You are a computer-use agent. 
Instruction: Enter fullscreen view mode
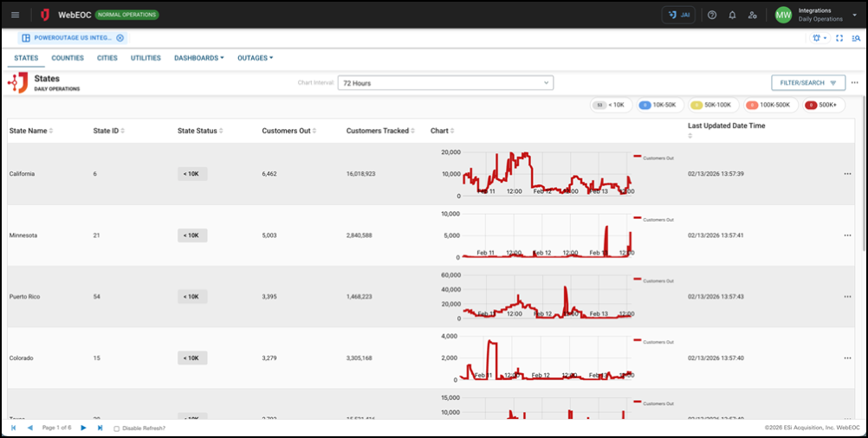click(x=839, y=38)
